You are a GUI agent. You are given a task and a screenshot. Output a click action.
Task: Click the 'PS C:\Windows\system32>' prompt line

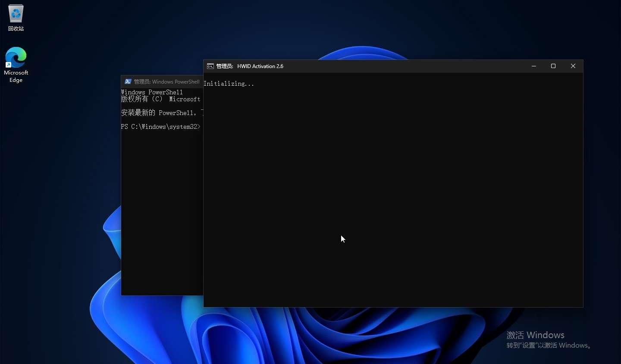click(161, 127)
